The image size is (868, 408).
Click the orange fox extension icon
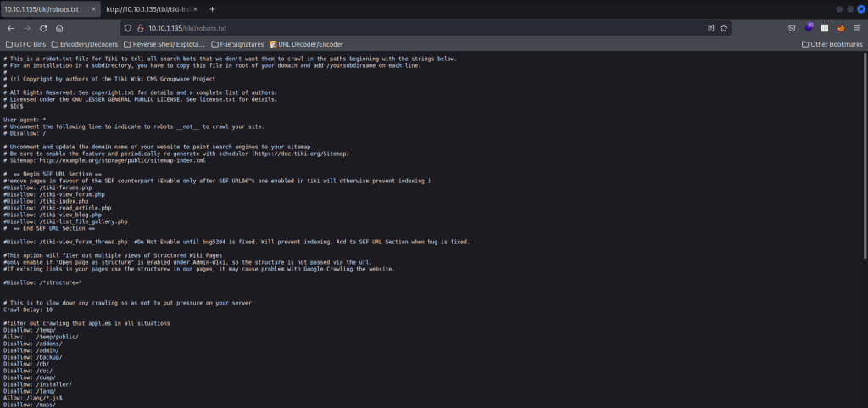pyautogui.click(x=840, y=27)
